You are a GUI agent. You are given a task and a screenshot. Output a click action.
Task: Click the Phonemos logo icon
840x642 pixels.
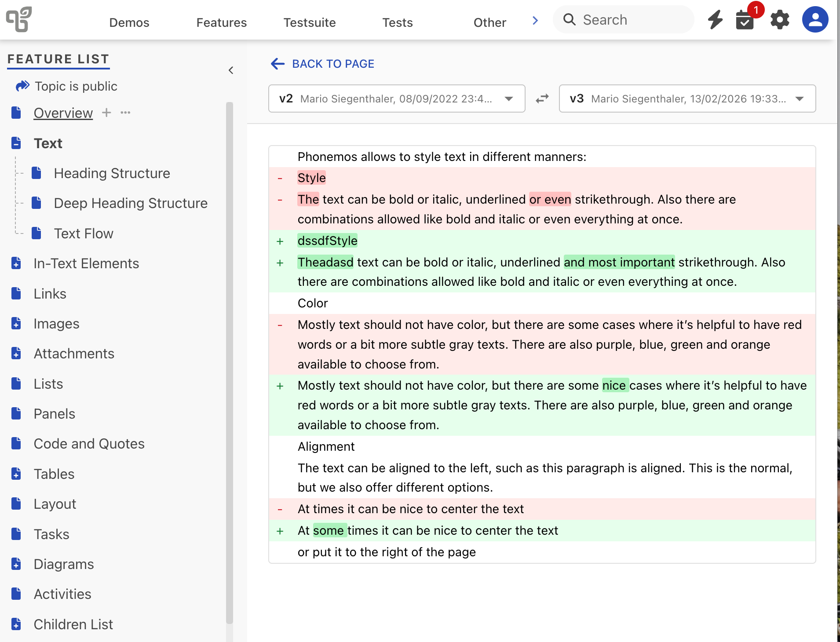(18, 19)
